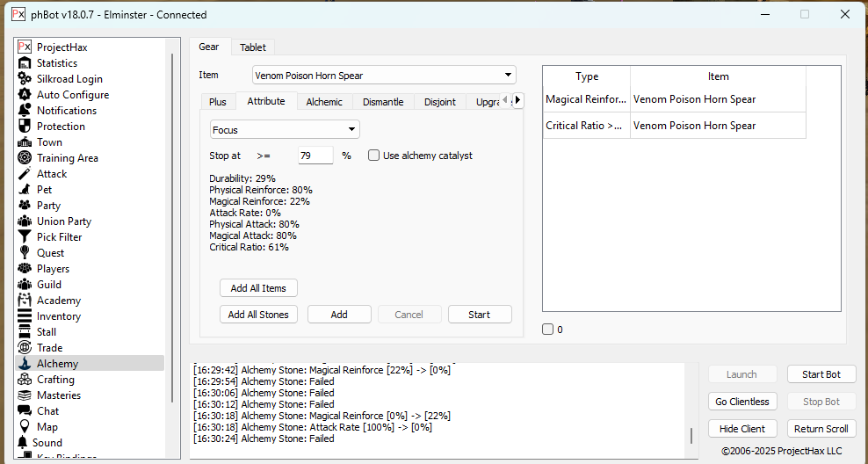Open the Dismantle tab
This screenshot has width=868, height=464.
coord(383,102)
